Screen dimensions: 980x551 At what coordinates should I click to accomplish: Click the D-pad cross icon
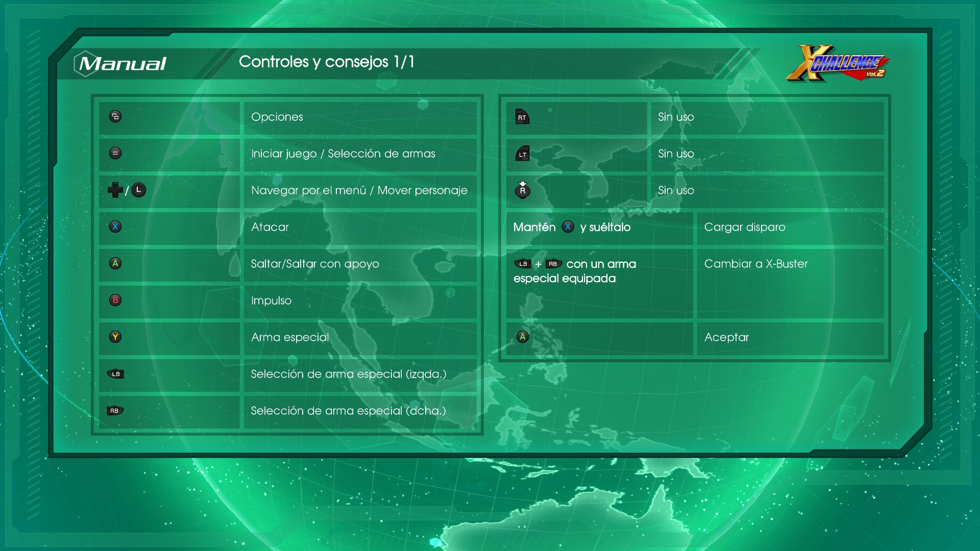[x=115, y=190]
